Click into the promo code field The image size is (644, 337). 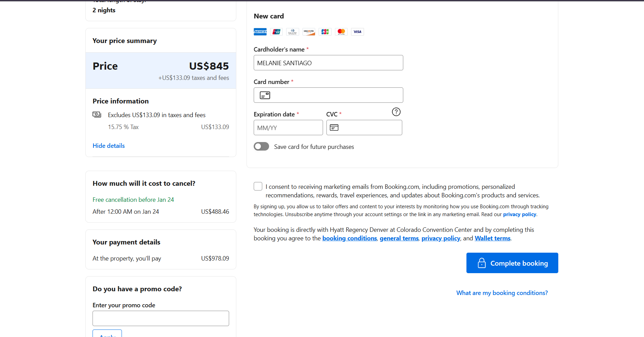161,318
